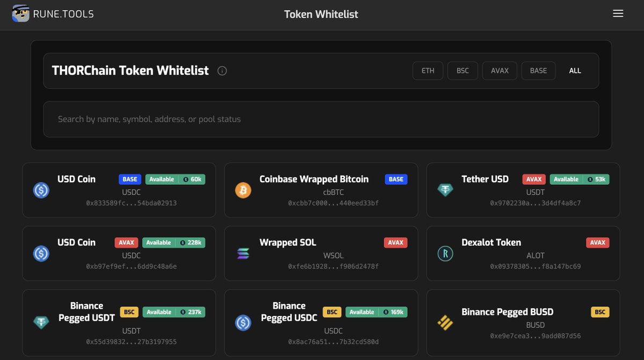The height and width of the screenshot is (360, 644).
Task: Click address 0x09378305...f8a147bc69
Action: pos(536,267)
